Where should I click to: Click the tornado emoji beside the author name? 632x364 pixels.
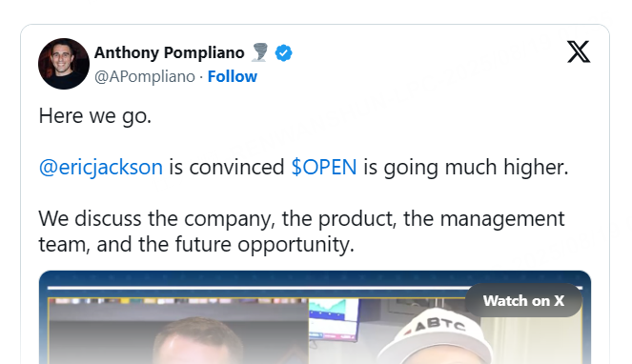tap(259, 52)
